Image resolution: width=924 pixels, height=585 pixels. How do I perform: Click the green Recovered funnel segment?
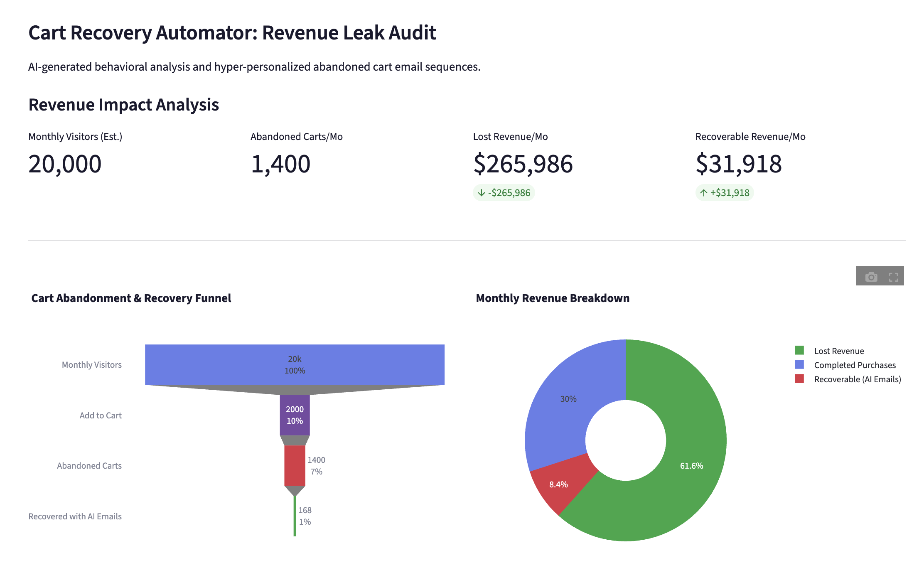pos(295,516)
